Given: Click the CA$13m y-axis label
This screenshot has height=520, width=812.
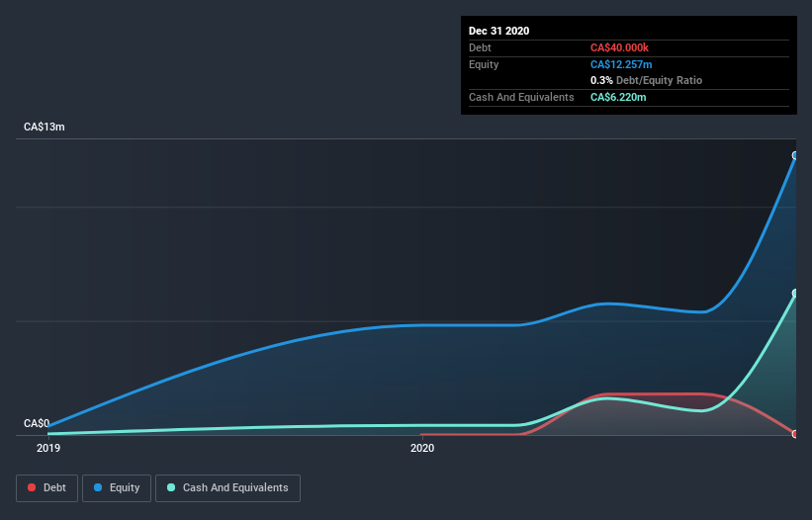Looking at the screenshot, I should coord(45,127).
